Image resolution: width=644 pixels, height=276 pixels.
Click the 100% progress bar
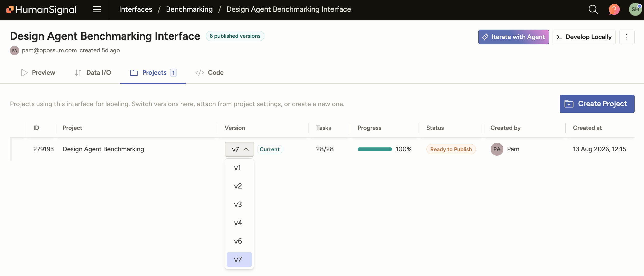[x=375, y=149]
